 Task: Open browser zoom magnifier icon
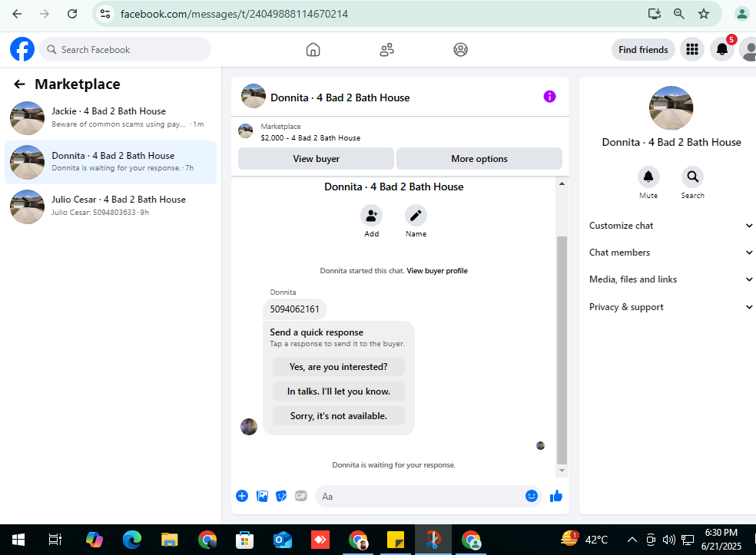[x=679, y=14]
